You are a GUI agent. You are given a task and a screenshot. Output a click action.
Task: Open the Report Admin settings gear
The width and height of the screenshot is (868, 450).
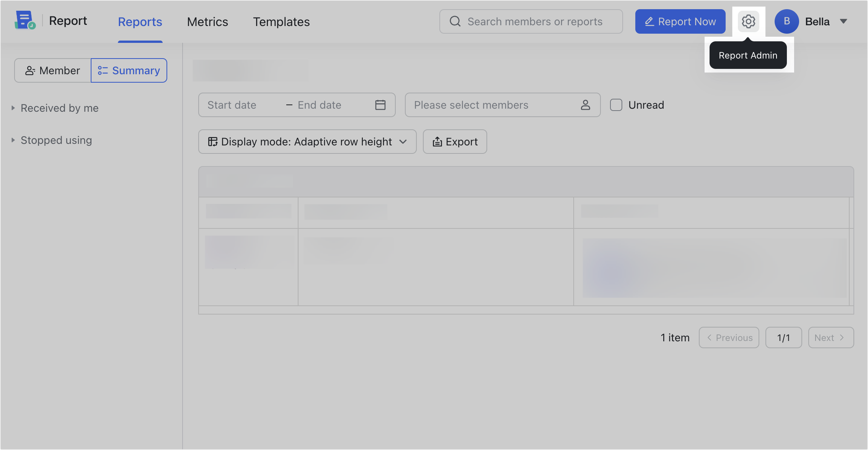pyautogui.click(x=748, y=21)
